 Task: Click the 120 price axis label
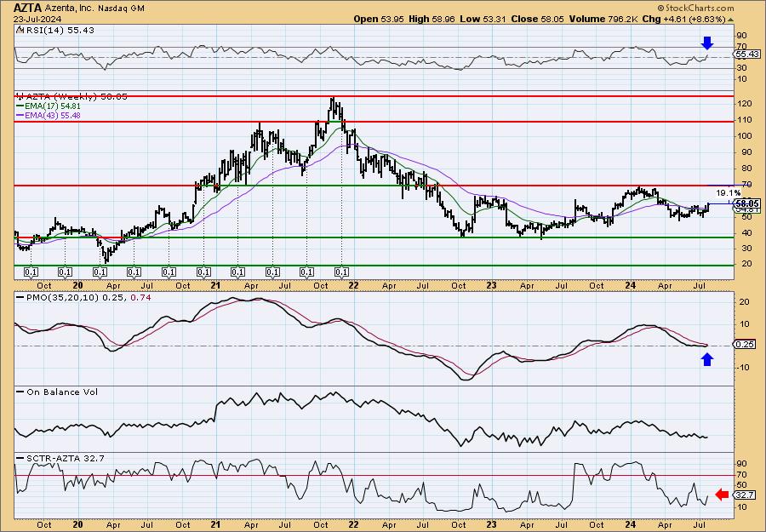pos(744,104)
